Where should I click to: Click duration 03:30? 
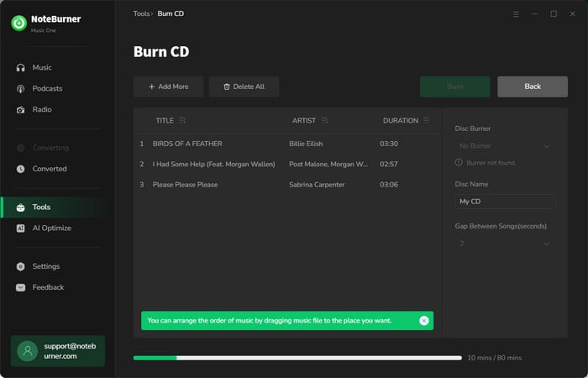pyautogui.click(x=389, y=144)
